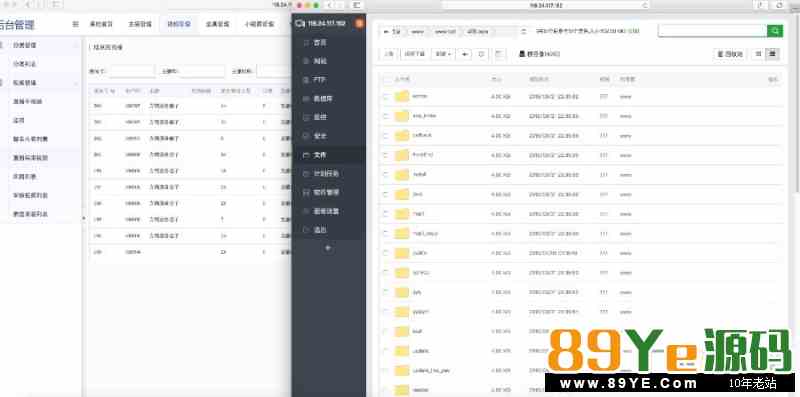800x397 pixels.
Task: Open the 新建 dropdown
Action: pyautogui.click(x=442, y=54)
